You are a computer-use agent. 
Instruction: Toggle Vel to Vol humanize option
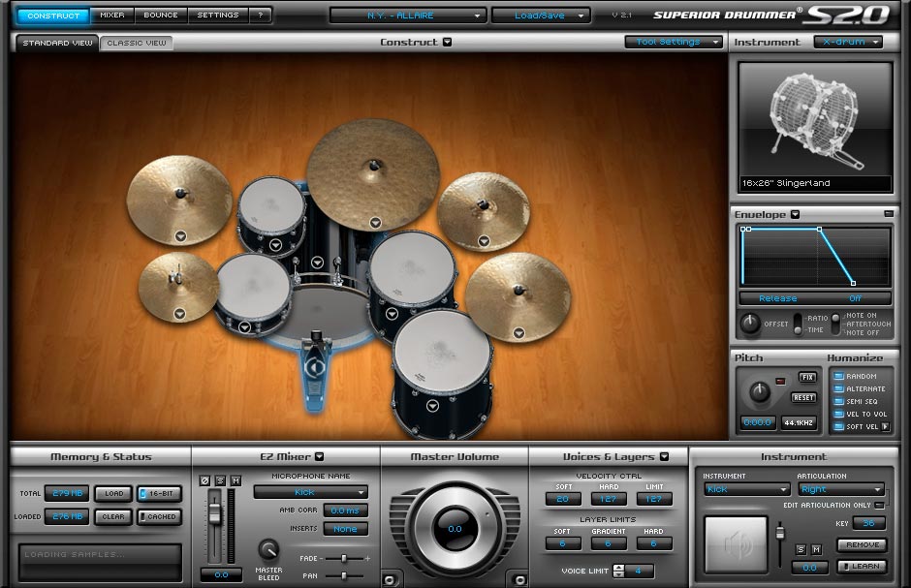click(x=839, y=414)
